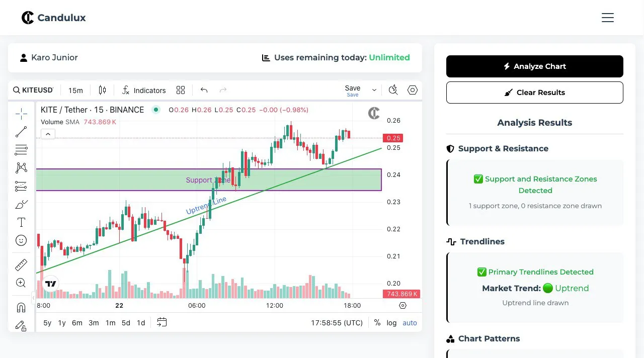Open the hamburger navigation menu

point(608,18)
